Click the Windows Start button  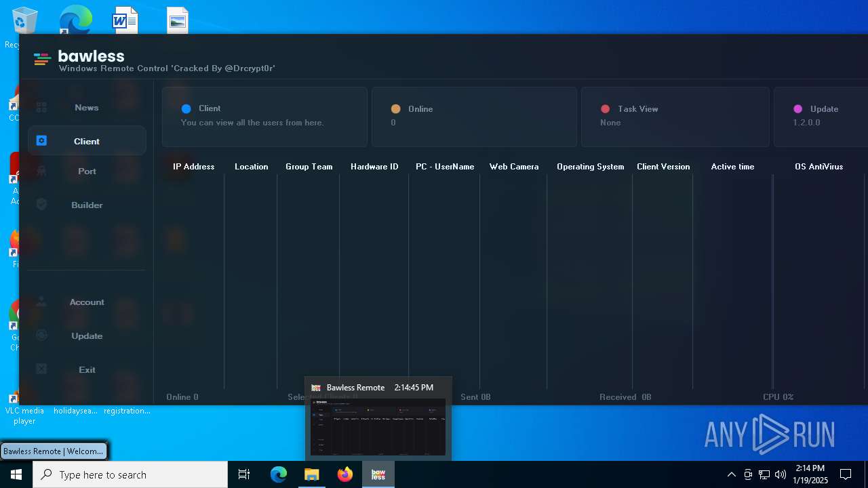pyautogui.click(x=16, y=474)
